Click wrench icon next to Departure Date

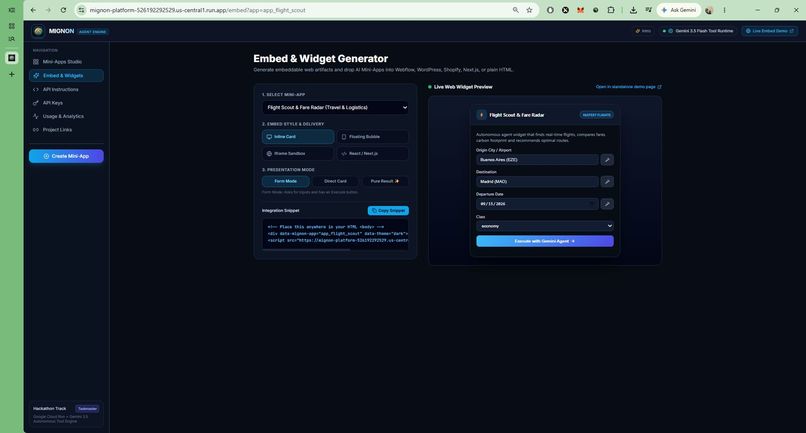pos(607,204)
